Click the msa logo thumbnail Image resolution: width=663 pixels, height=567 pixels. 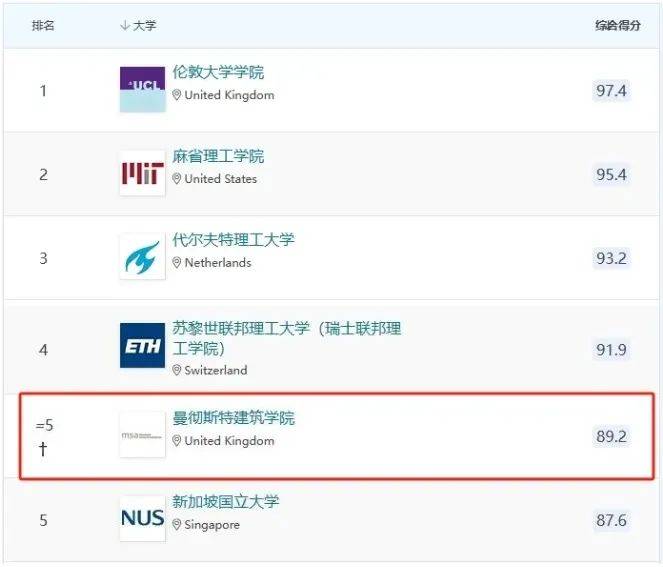coord(142,435)
